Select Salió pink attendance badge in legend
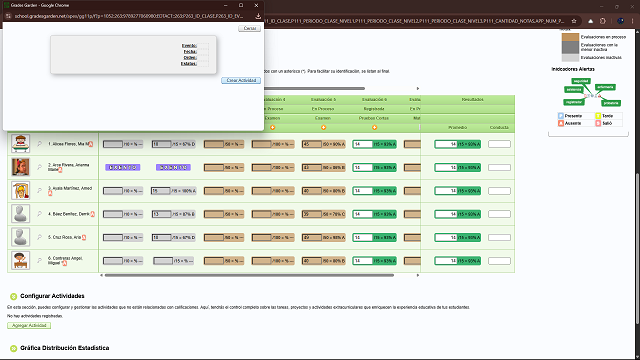 pyautogui.click(x=598, y=123)
